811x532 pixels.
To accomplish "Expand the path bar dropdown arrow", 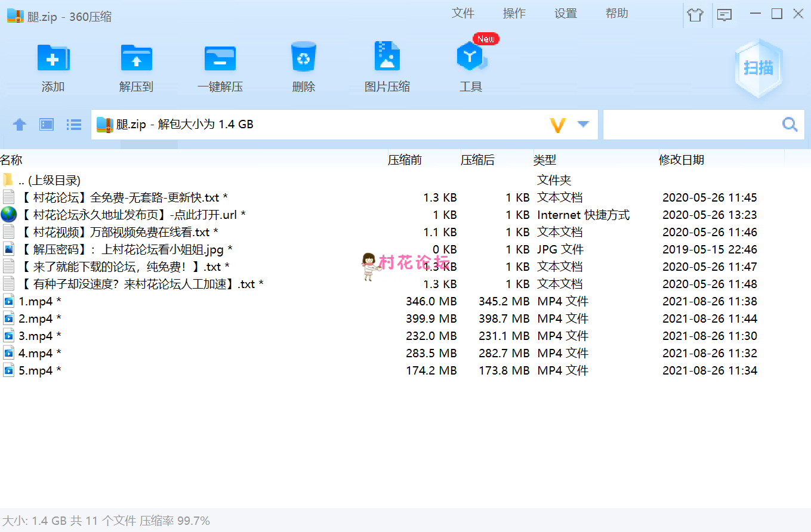I will click(x=583, y=125).
